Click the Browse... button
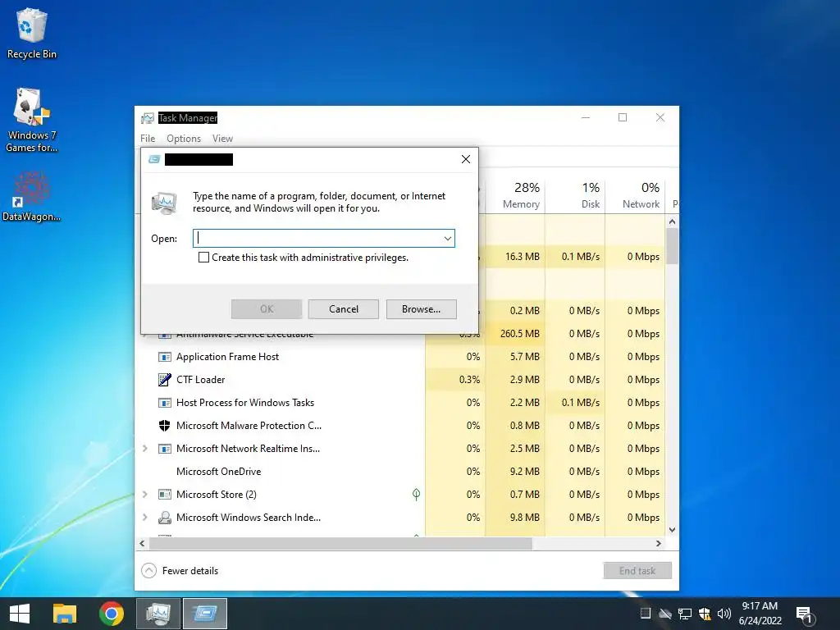Image resolution: width=840 pixels, height=630 pixels. [421, 309]
